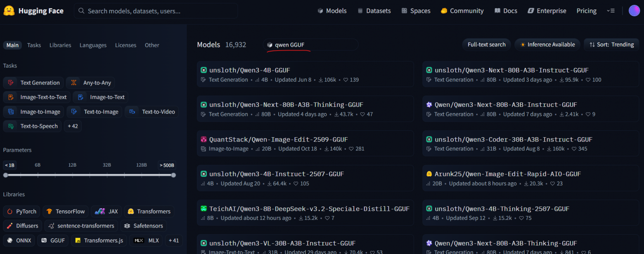
Task: Click the TeichAI avatar icon on DeepSeek distill model
Action: click(x=204, y=209)
